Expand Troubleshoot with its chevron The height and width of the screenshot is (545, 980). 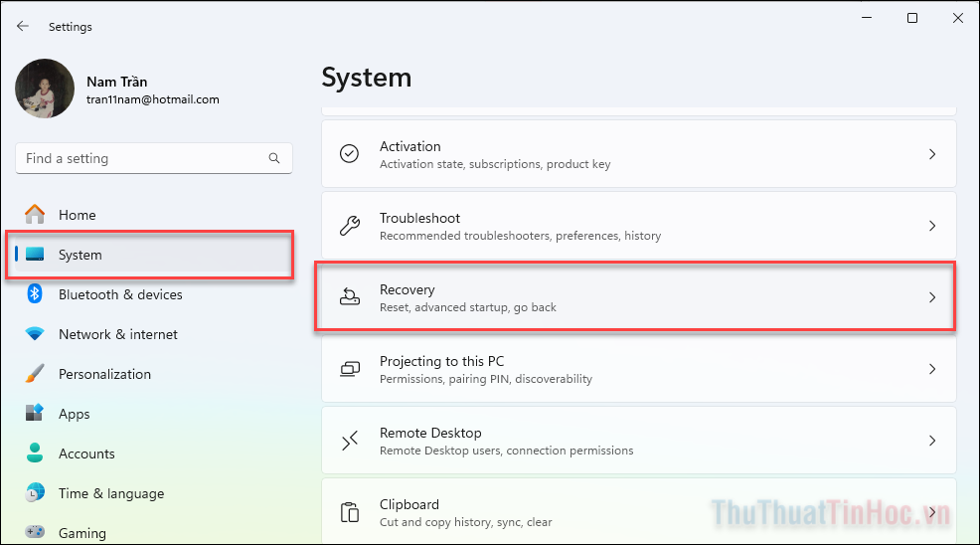coord(932,225)
